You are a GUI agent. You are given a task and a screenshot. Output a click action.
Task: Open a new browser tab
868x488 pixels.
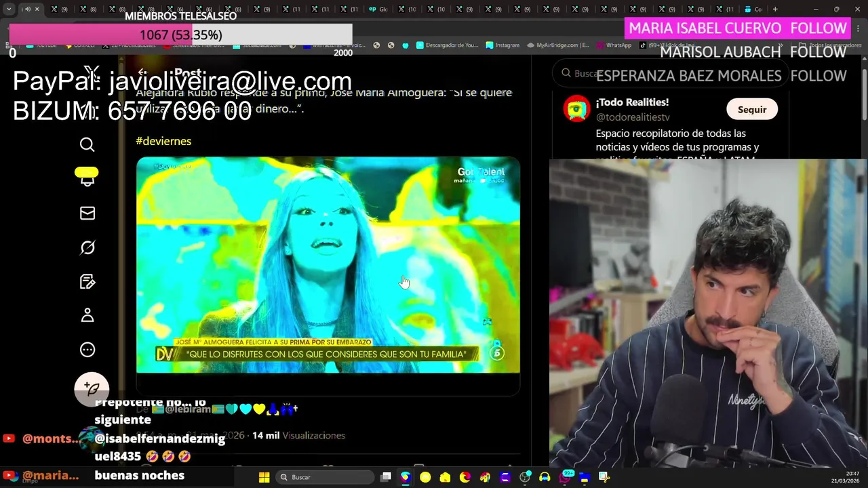coord(775,9)
